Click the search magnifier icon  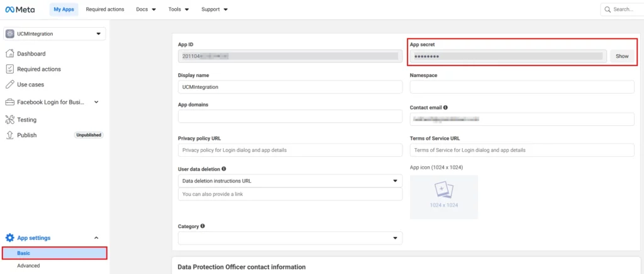(608, 9)
